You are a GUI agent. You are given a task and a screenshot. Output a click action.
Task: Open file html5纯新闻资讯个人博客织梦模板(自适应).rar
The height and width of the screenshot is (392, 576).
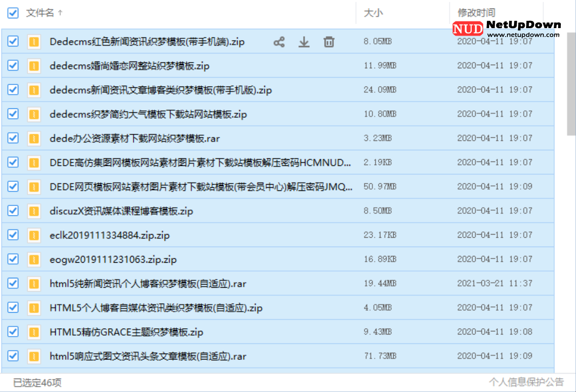tap(148, 284)
